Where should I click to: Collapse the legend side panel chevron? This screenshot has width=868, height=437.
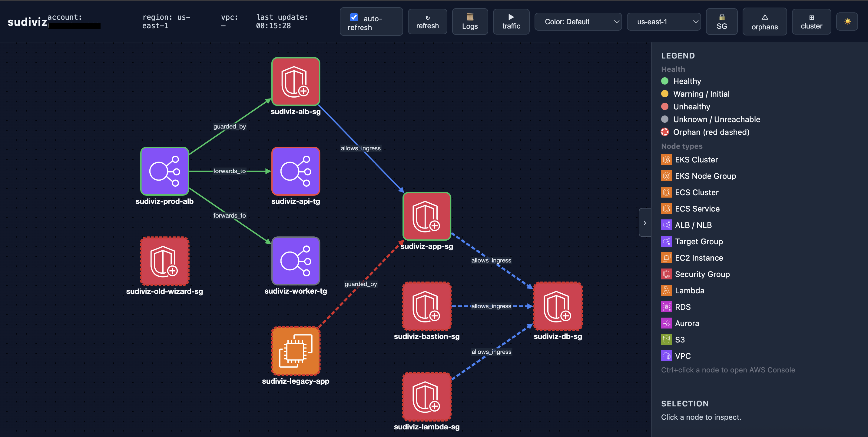click(x=644, y=223)
